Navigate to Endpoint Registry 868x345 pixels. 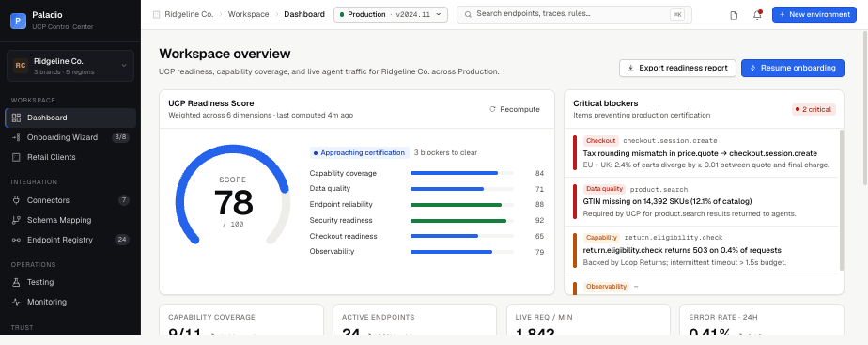click(70, 240)
